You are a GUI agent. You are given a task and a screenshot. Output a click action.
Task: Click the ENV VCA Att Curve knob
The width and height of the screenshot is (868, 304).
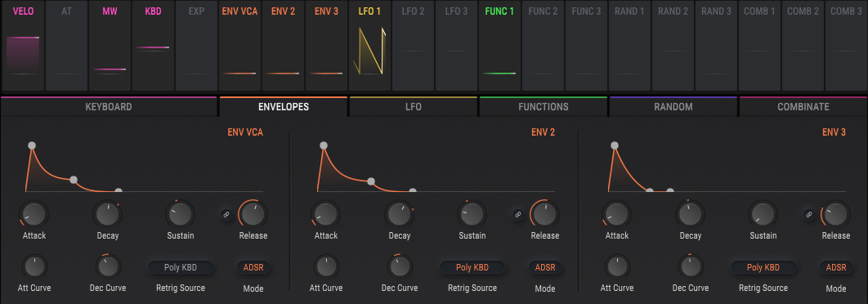(x=34, y=267)
